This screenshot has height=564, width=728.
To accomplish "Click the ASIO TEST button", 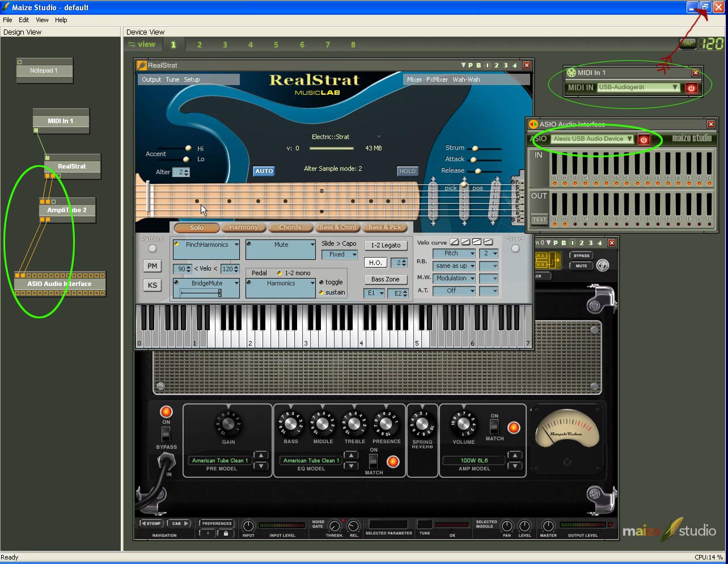I will [539, 219].
